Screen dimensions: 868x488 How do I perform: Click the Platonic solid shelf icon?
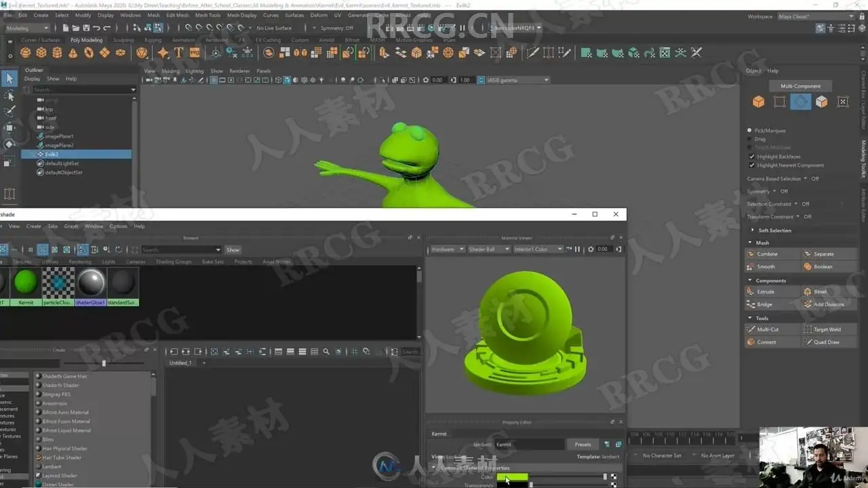point(142,53)
